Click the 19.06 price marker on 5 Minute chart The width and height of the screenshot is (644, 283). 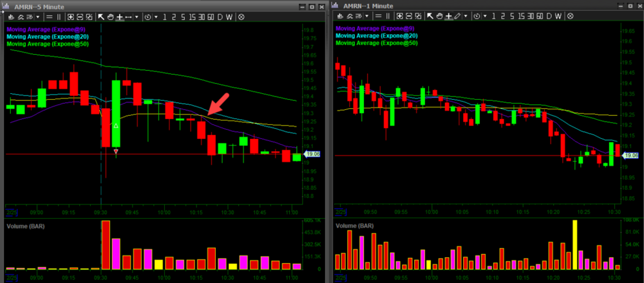coord(312,154)
